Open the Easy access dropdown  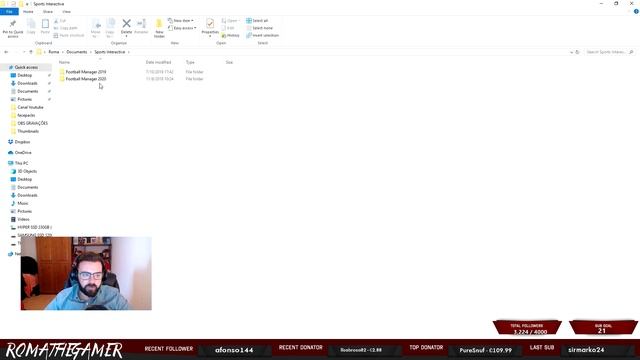pyautogui.click(x=182, y=28)
